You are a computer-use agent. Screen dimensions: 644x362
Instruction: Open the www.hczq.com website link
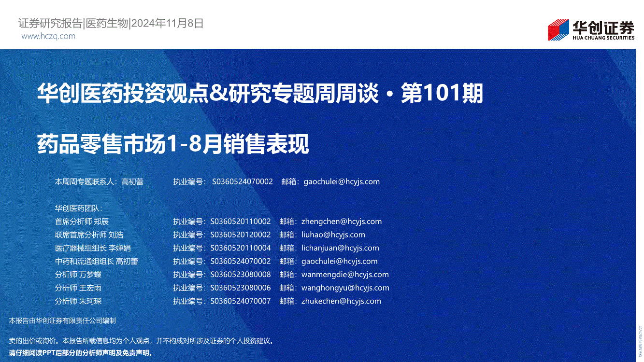[48, 36]
